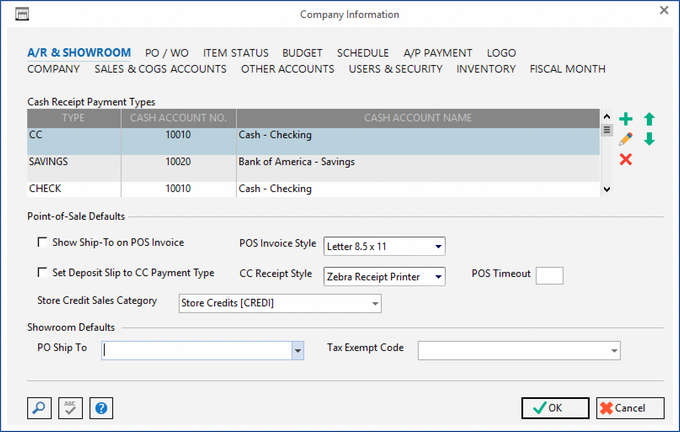
Task: Open the POS Invoice Style dropdown
Action: pyautogui.click(x=438, y=246)
